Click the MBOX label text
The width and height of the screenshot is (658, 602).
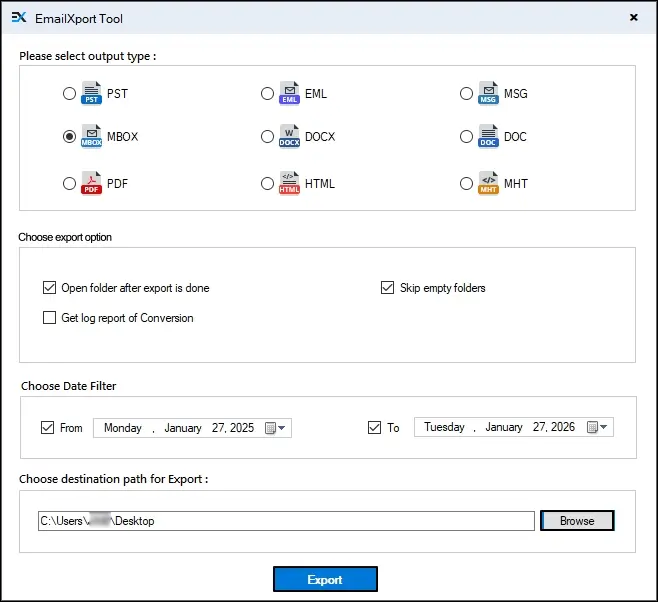[123, 137]
